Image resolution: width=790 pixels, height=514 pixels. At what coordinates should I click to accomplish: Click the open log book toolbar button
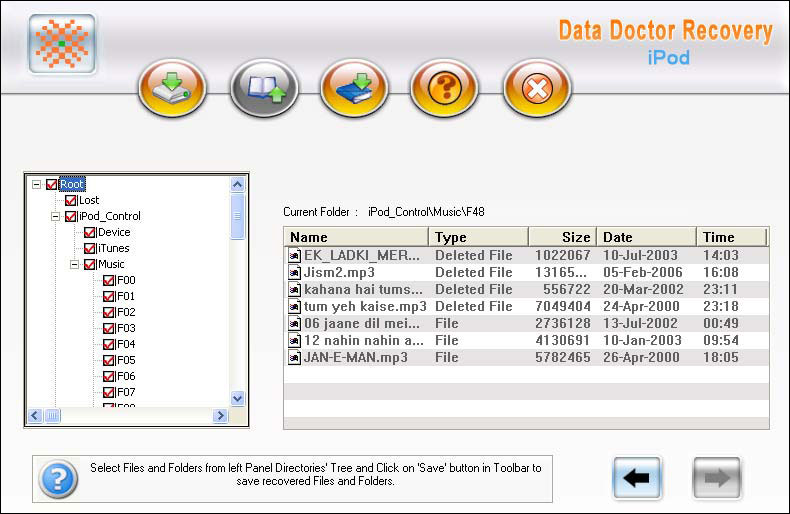coord(265,88)
